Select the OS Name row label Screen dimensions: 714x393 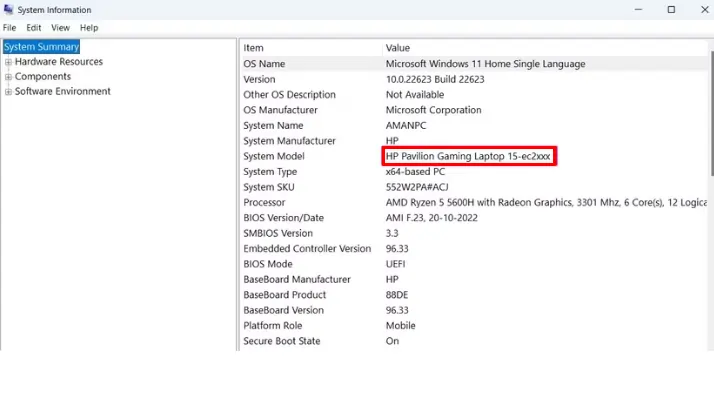click(264, 64)
